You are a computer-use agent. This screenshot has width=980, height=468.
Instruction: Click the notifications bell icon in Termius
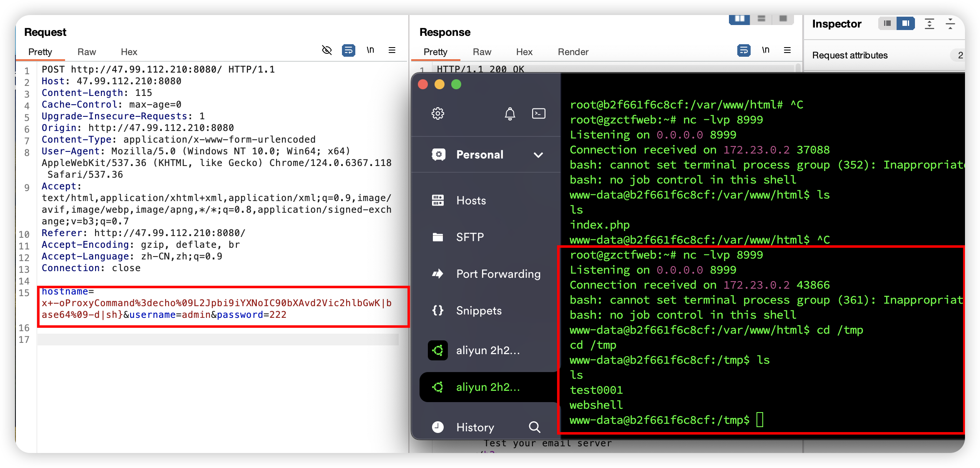pos(510,113)
